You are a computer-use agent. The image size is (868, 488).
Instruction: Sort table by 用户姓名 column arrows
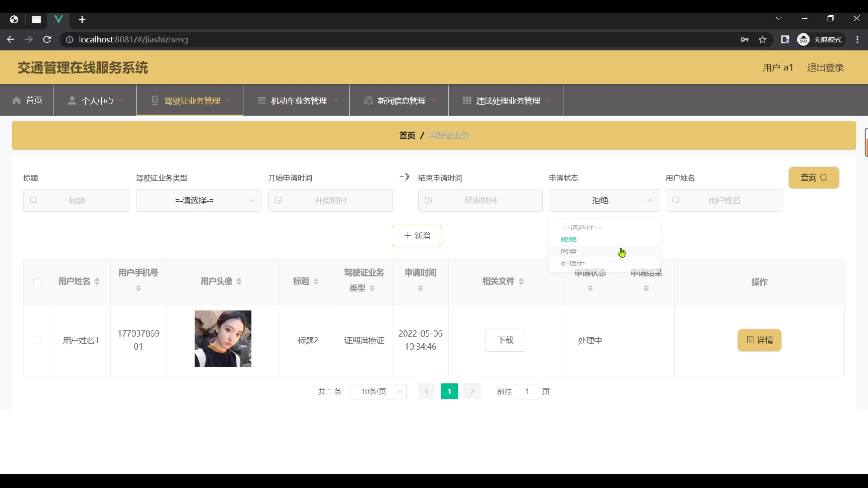point(97,282)
